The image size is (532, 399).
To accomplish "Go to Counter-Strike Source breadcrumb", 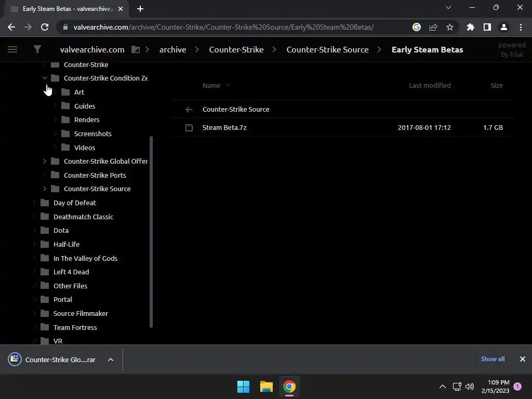I will click(327, 49).
